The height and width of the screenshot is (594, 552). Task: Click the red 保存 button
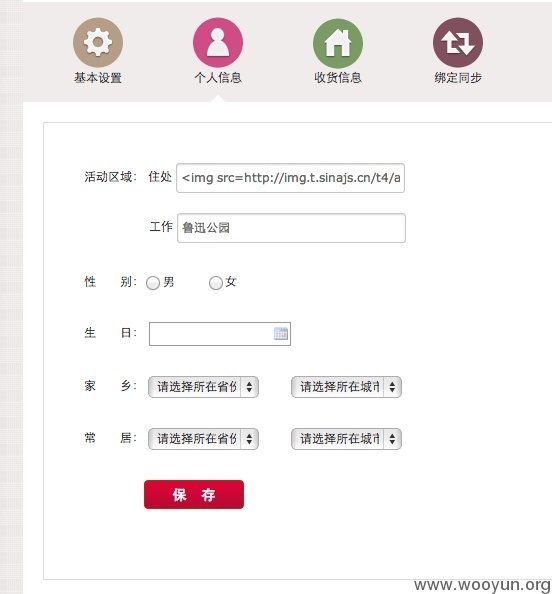coord(194,494)
